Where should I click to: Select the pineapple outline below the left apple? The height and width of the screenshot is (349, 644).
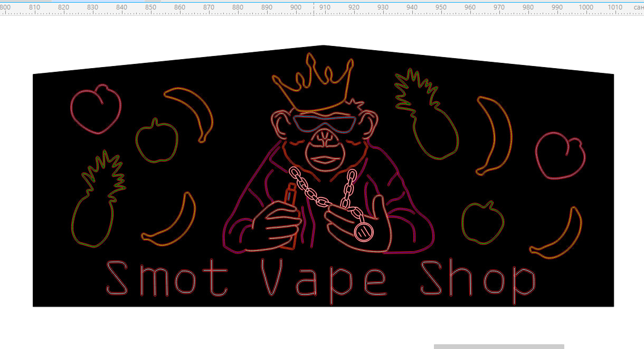pos(99,199)
